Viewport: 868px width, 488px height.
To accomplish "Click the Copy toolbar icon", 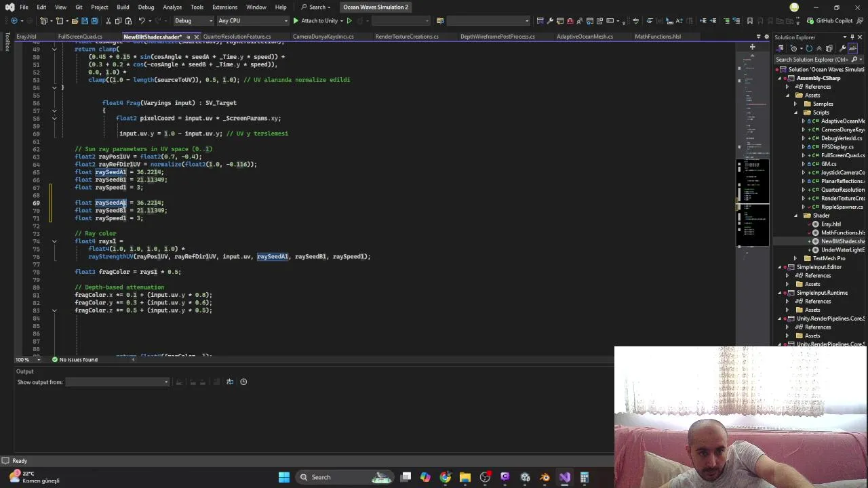I will pyautogui.click(x=119, y=21).
